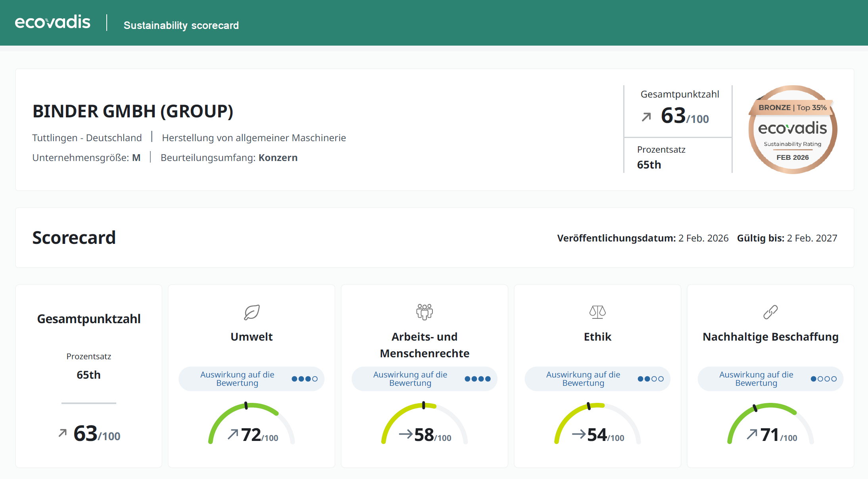Click Umwelt impact rating dots
The width and height of the screenshot is (868, 479).
point(304,379)
